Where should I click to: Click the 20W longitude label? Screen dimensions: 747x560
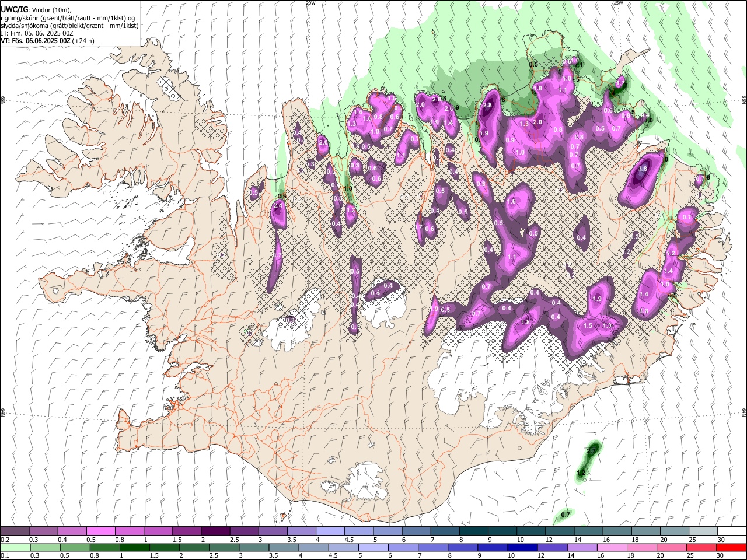point(310,3)
